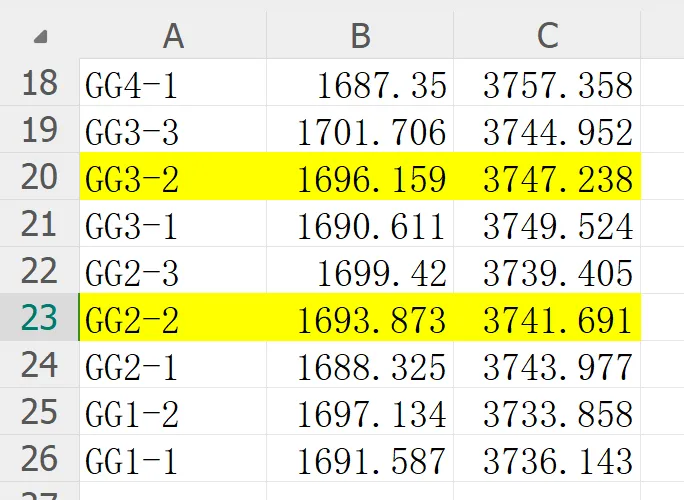
Task: Select cell with value 1687.35
Action: pyautogui.click(x=360, y=82)
